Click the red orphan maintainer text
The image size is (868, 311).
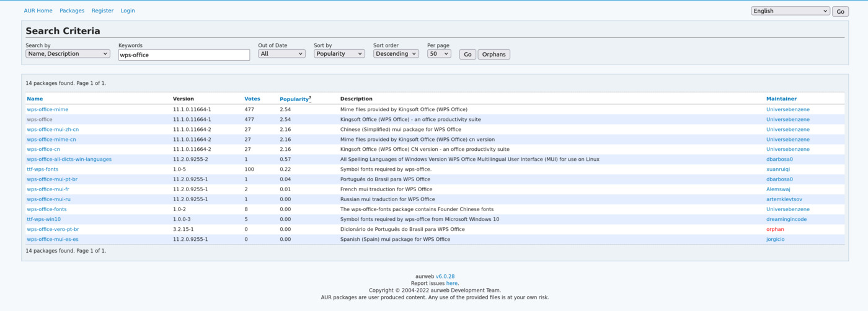pyautogui.click(x=775, y=229)
